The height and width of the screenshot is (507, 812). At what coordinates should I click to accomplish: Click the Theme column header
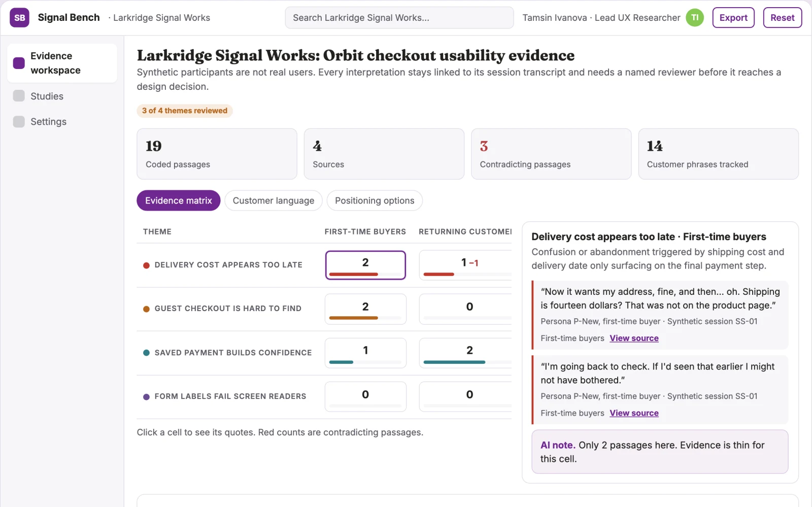[157, 231]
